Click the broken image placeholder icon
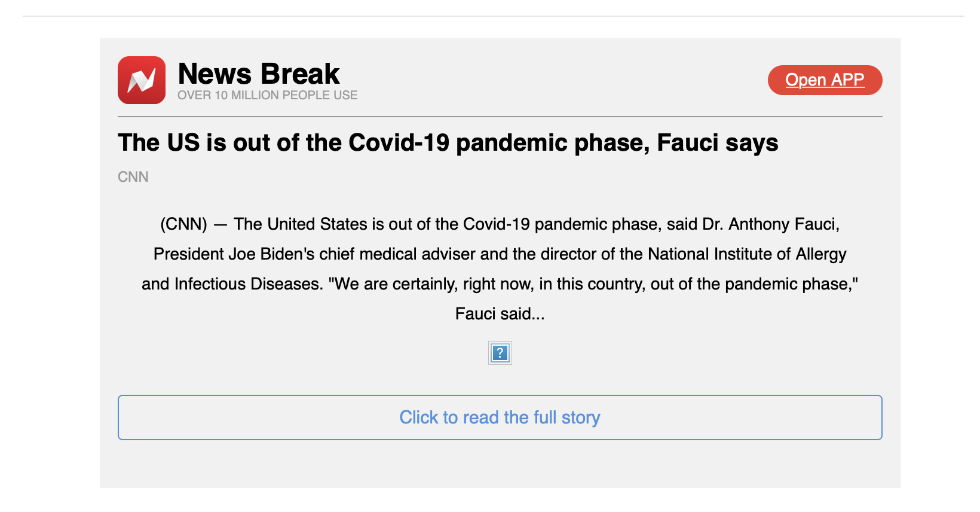 point(500,353)
